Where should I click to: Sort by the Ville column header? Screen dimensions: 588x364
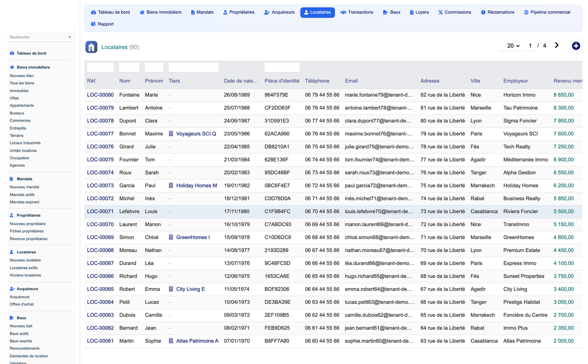pyautogui.click(x=475, y=81)
